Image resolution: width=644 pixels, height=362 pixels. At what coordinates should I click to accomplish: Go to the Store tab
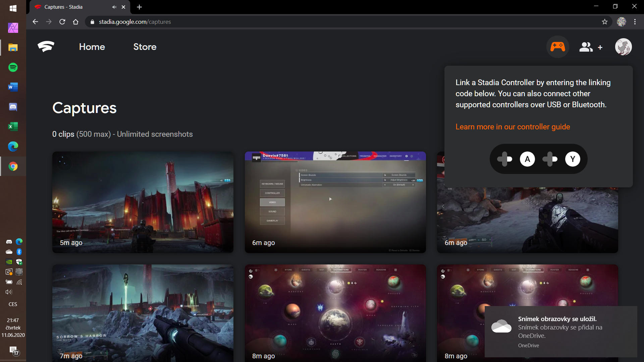click(x=145, y=47)
